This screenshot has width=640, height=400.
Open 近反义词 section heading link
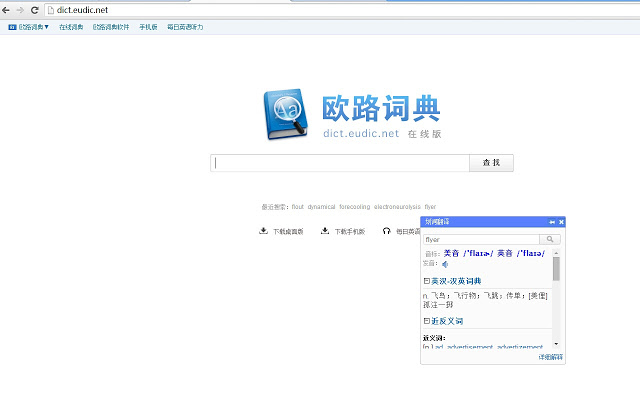pyautogui.click(x=447, y=321)
